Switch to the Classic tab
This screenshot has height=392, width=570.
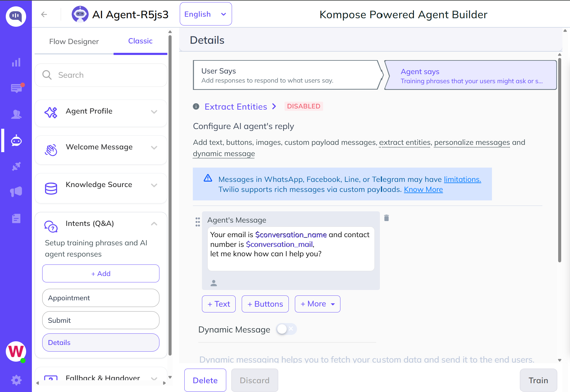click(140, 41)
